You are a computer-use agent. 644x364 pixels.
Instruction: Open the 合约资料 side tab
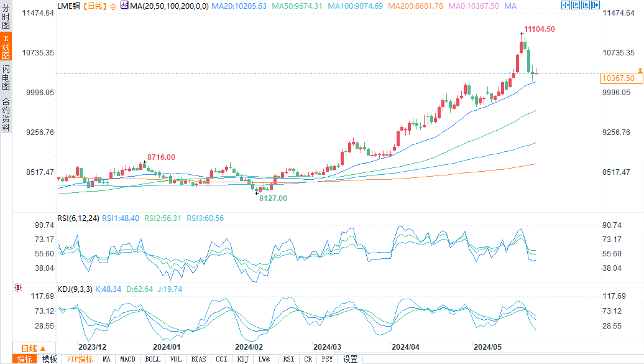click(x=6, y=114)
